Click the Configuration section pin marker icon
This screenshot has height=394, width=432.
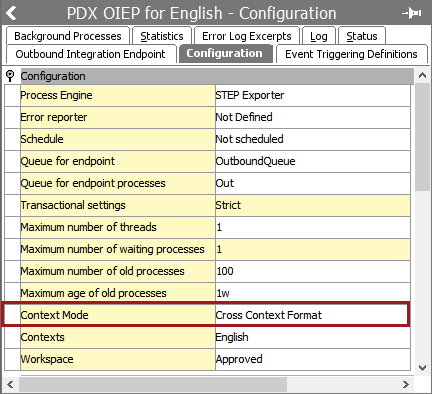point(10,76)
